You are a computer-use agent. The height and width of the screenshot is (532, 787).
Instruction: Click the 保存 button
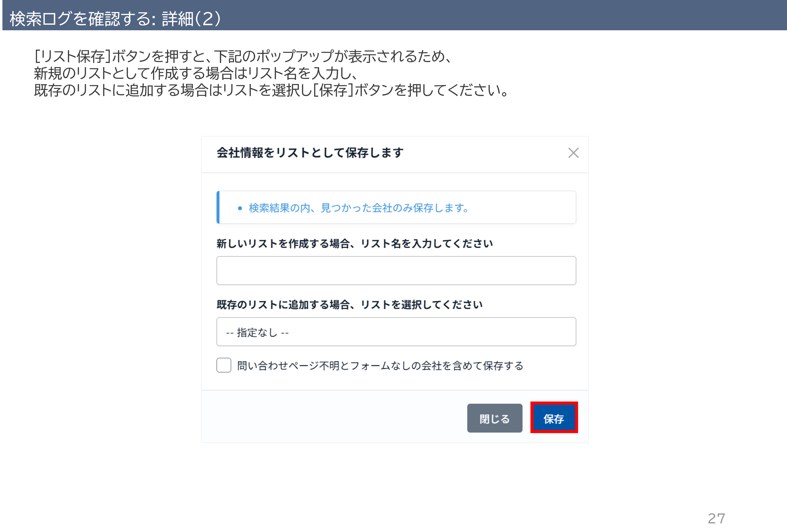point(554,418)
